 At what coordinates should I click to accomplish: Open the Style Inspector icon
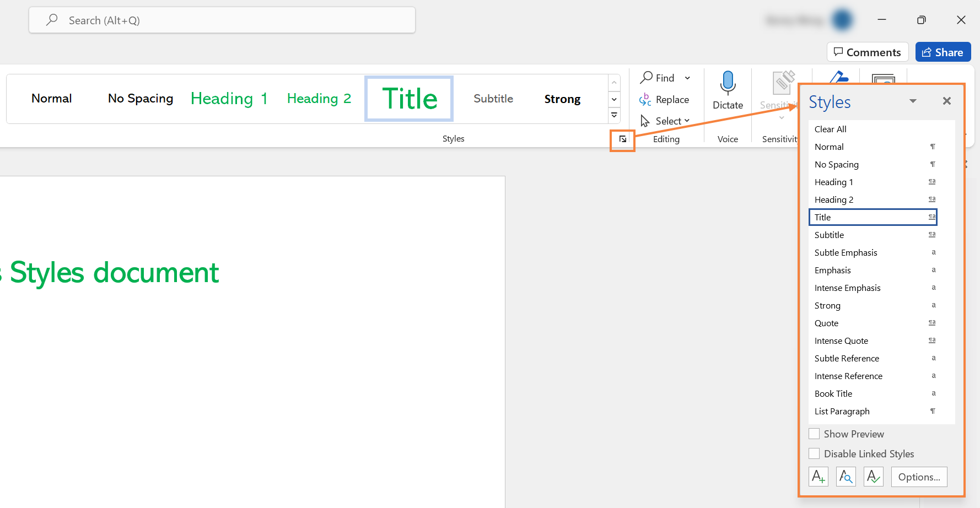pyautogui.click(x=846, y=477)
